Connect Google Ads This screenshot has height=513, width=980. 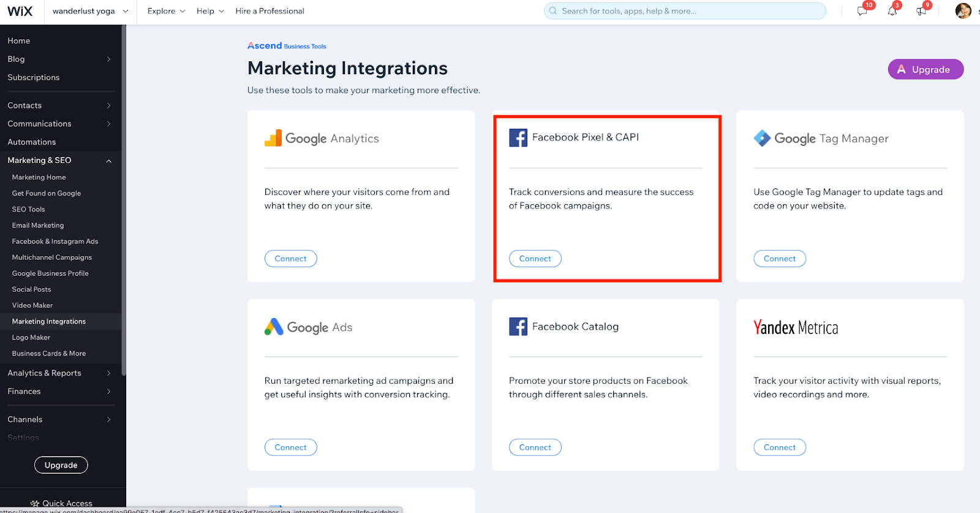click(290, 447)
